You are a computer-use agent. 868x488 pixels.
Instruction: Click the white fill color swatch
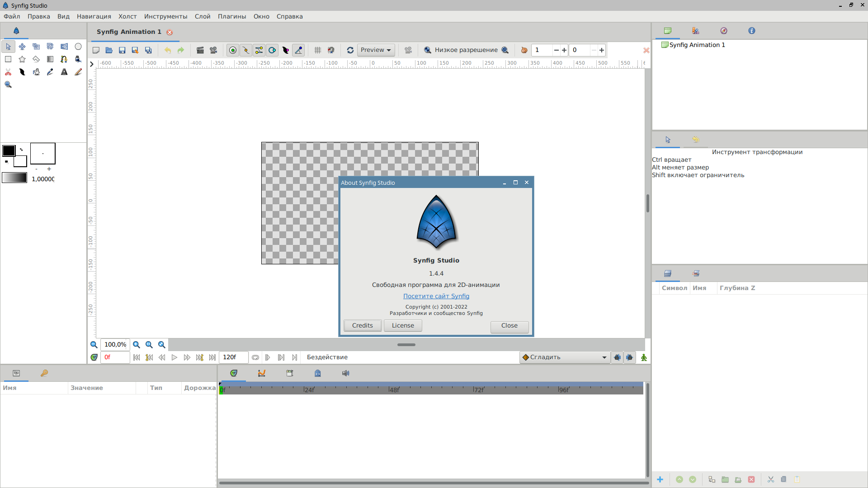(21, 162)
